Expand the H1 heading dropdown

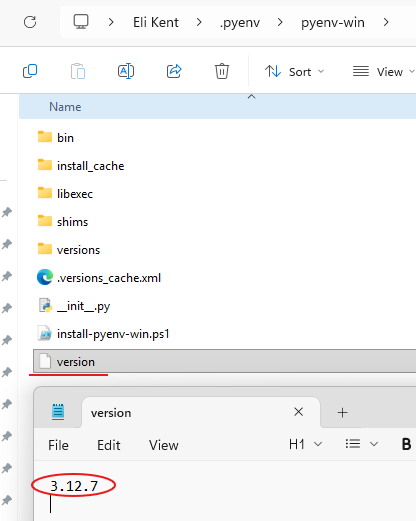coord(305,444)
